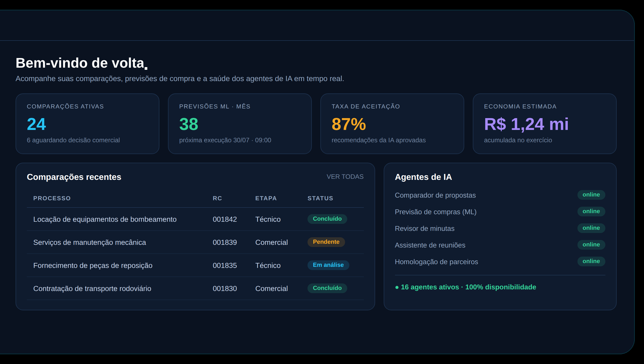Click RC number 001842
The image size is (644, 364).
tap(225, 219)
